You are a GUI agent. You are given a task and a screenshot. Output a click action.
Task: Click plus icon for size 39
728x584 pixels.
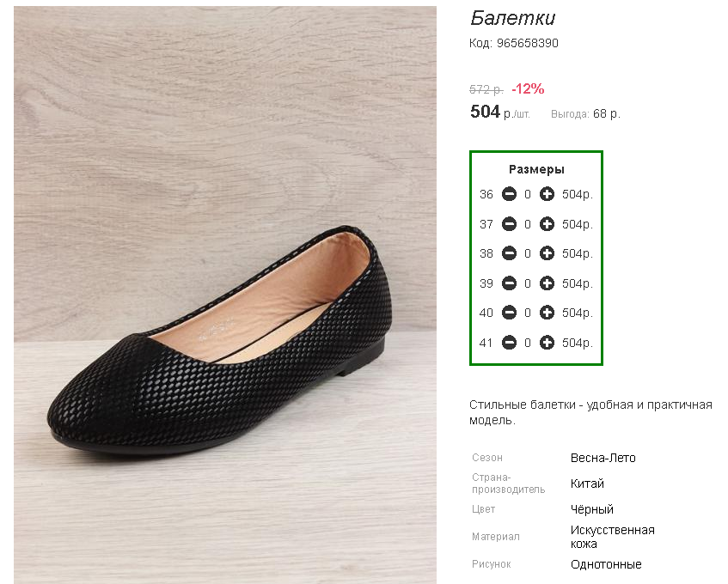547,283
